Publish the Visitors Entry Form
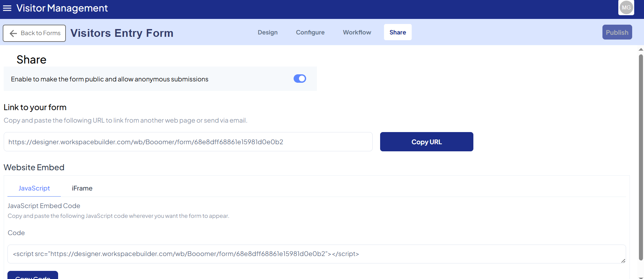Viewport: 644px width, 279px height. 617,32
